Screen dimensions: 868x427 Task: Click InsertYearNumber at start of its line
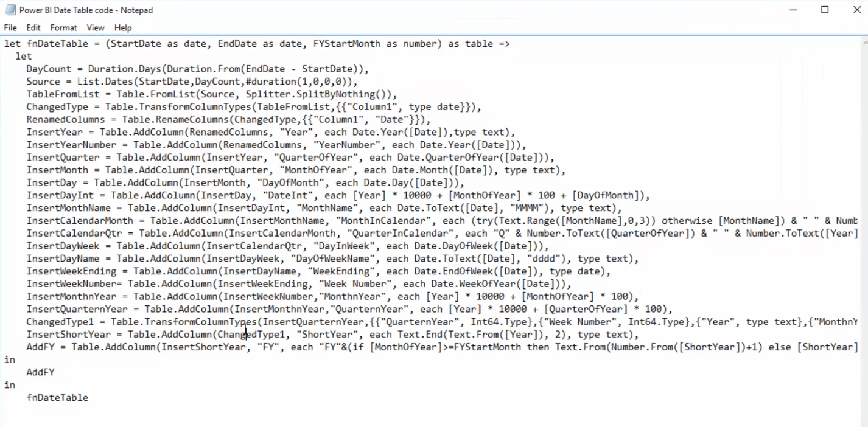pyautogui.click(x=71, y=145)
